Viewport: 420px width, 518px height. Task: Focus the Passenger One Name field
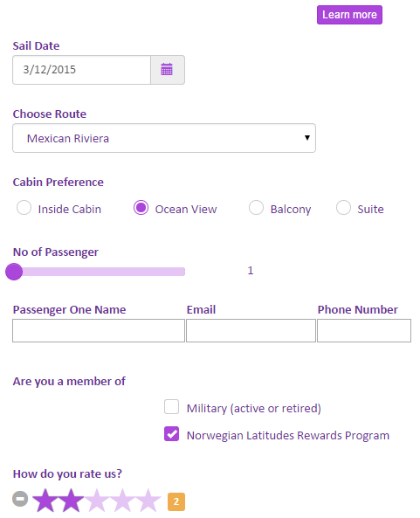(99, 330)
